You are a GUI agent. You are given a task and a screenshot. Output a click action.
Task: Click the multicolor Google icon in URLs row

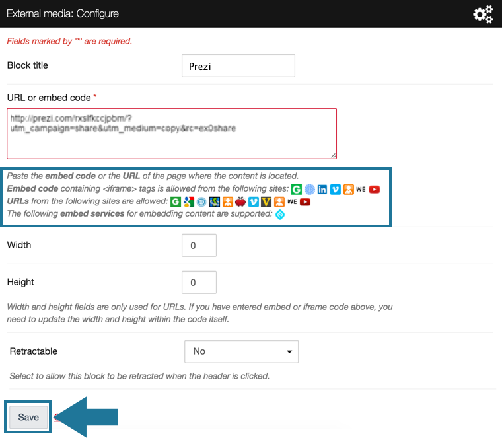188,201
